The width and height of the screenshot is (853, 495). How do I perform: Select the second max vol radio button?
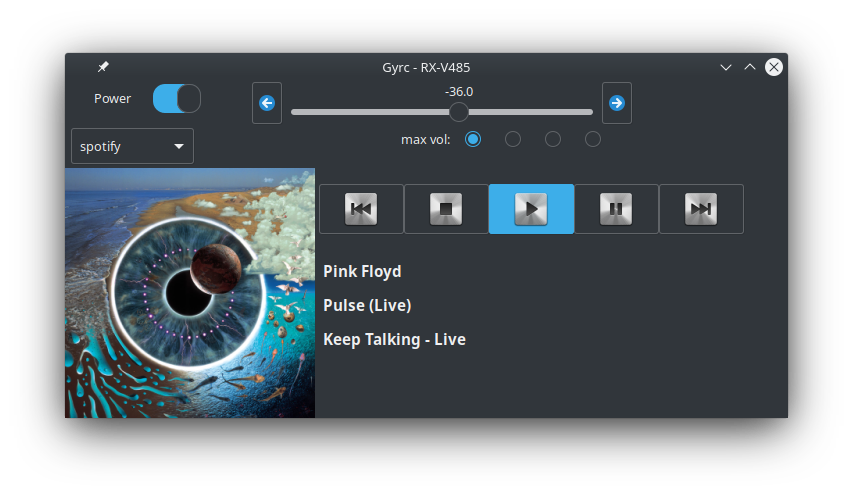(512, 139)
